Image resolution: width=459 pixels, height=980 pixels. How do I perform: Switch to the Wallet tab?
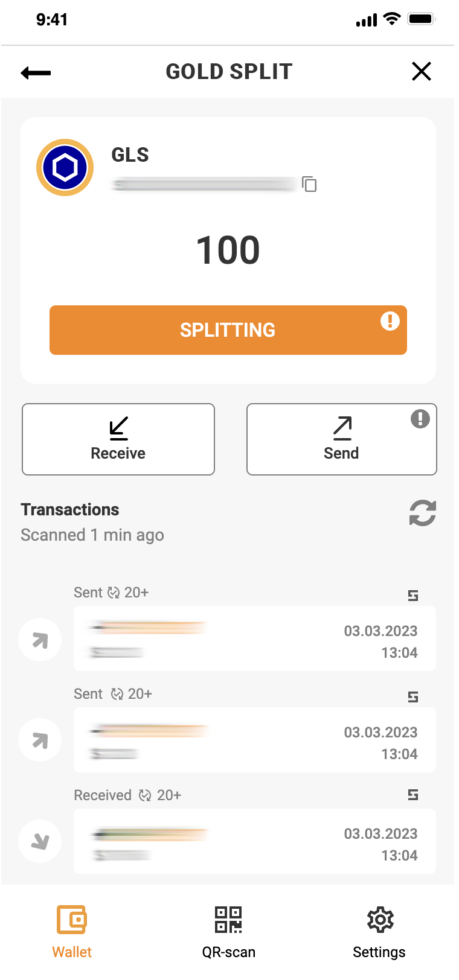click(x=72, y=931)
